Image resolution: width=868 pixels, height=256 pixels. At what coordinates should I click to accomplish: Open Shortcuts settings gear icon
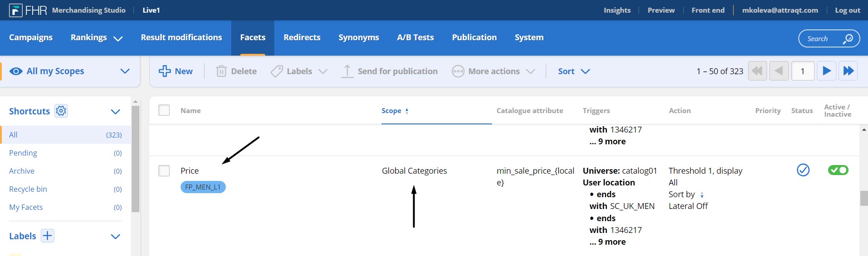(61, 111)
